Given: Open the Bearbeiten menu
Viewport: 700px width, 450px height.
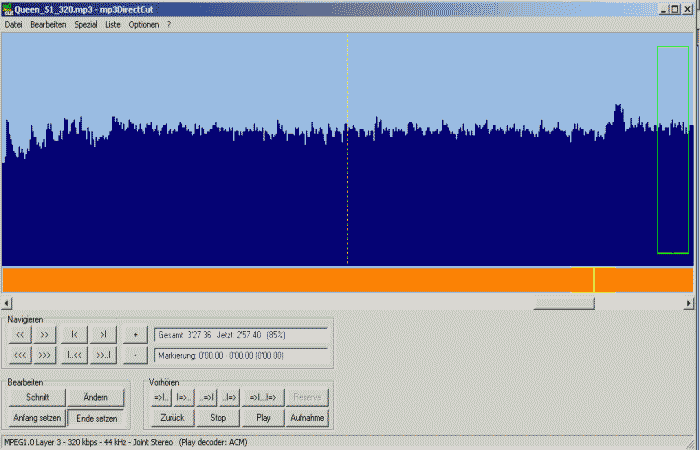Looking at the screenshot, I should point(48,24).
